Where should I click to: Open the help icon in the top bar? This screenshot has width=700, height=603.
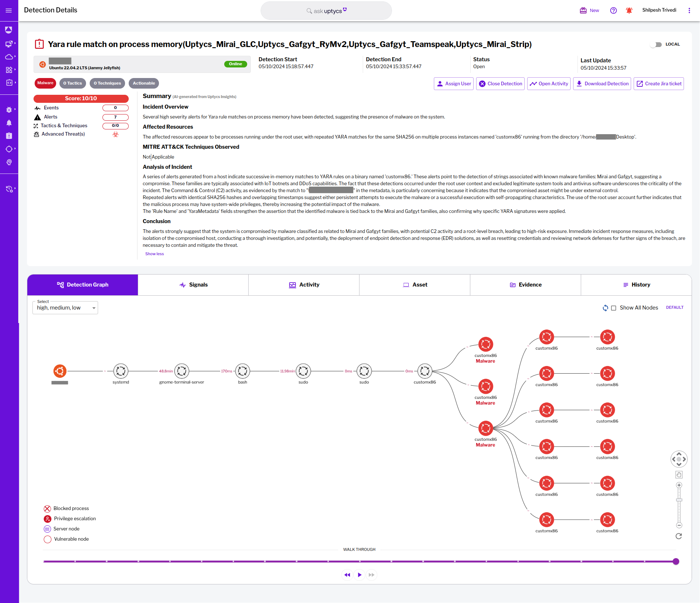tap(613, 11)
